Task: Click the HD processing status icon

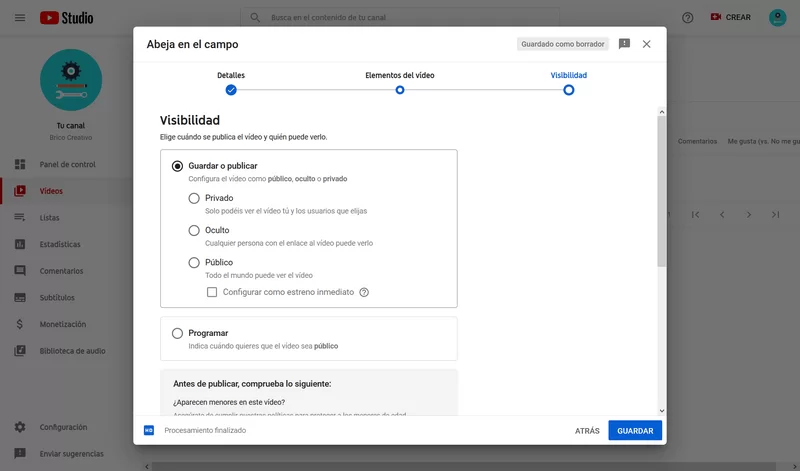Action: pyautogui.click(x=149, y=430)
